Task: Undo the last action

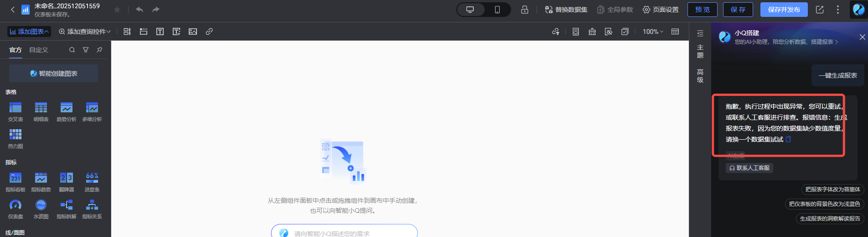Action: pyautogui.click(x=139, y=10)
